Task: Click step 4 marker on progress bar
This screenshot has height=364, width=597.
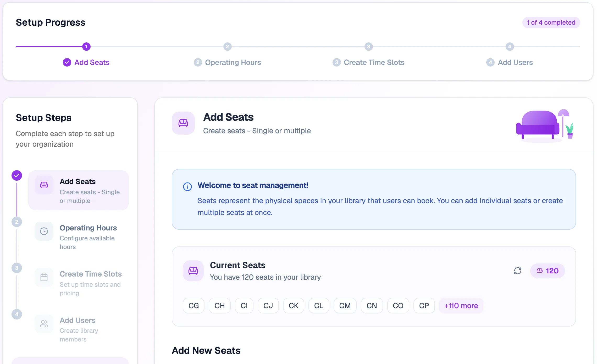Action: click(510, 47)
